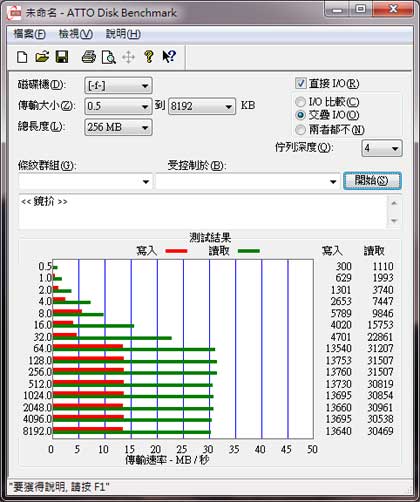This screenshot has height=502, width=420.
Task: Click the green read bar for 32.0
Action: point(112,338)
